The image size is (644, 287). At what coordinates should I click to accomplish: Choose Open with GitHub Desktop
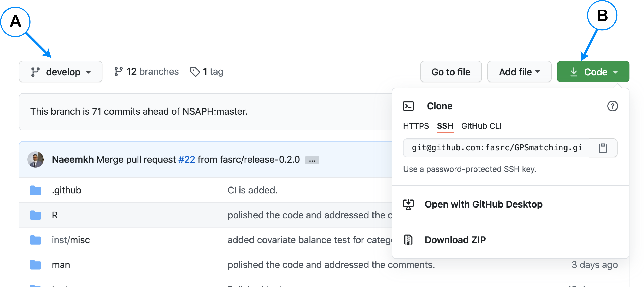(x=483, y=204)
